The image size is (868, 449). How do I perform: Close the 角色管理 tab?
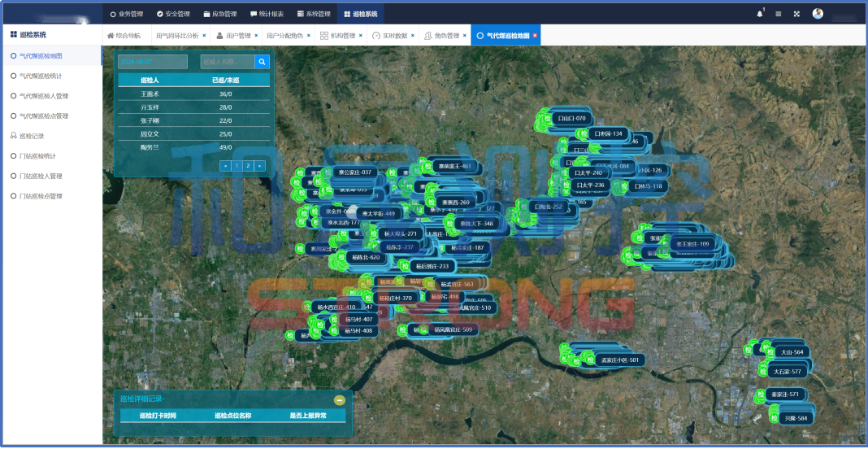pyautogui.click(x=464, y=36)
